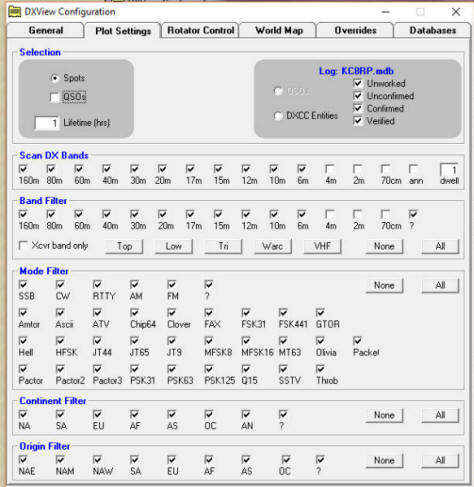
Task: Toggle 6m in Band Filter
Action: point(302,214)
